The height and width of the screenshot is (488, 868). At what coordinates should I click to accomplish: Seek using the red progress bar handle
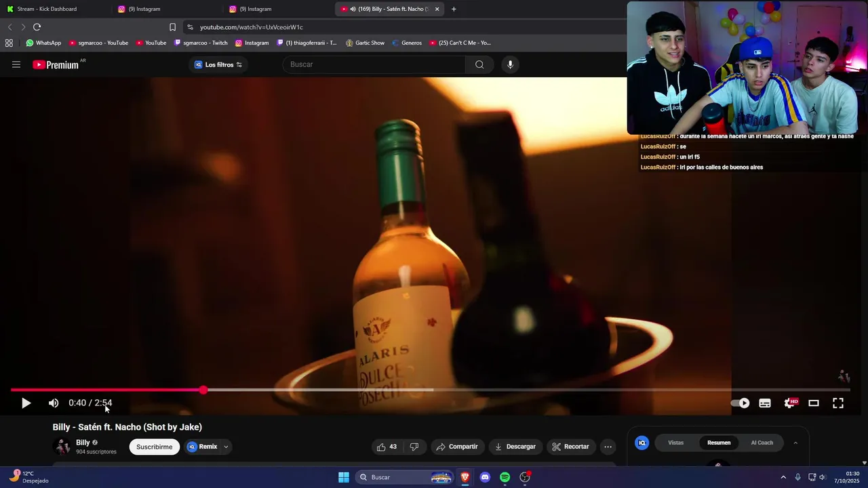point(203,390)
